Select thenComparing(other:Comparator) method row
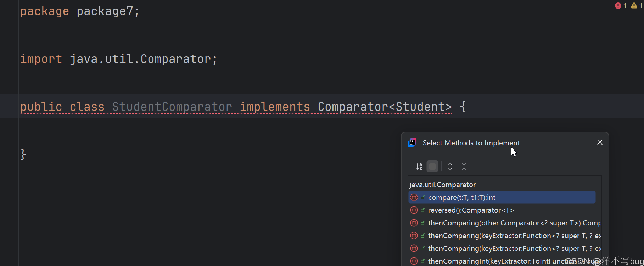 pyautogui.click(x=505, y=223)
